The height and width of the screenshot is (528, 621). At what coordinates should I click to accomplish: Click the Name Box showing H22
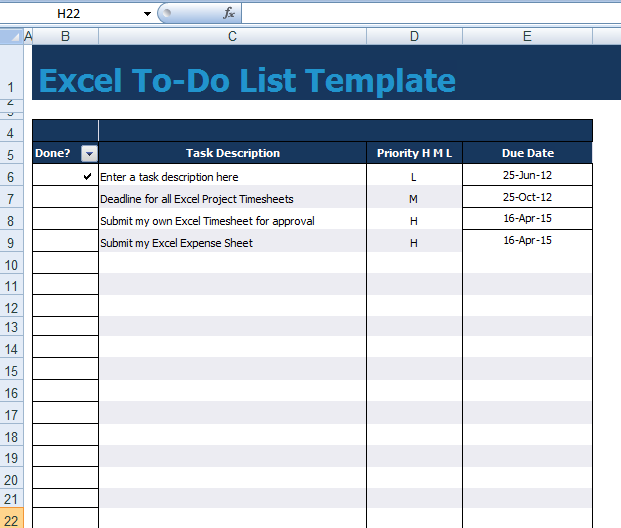pyautogui.click(x=71, y=14)
